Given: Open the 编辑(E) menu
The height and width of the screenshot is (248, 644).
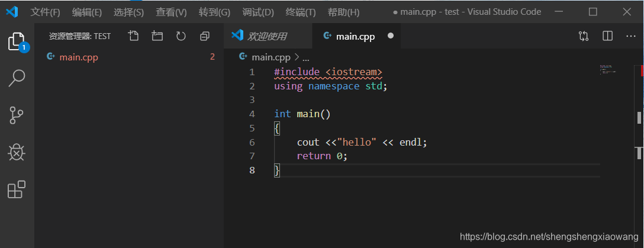Looking at the screenshot, I should [86, 12].
